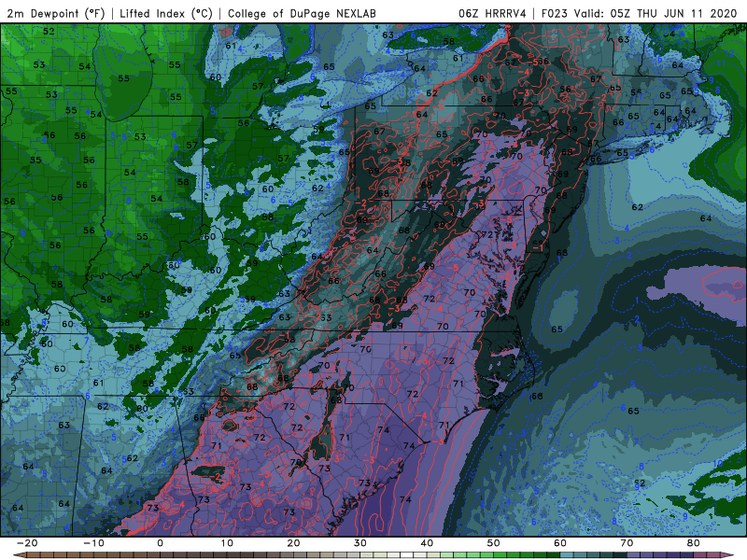Viewport: 747px width, 560px height.
Task: Click the -10 value on the color scale
Action: (93, 543)
